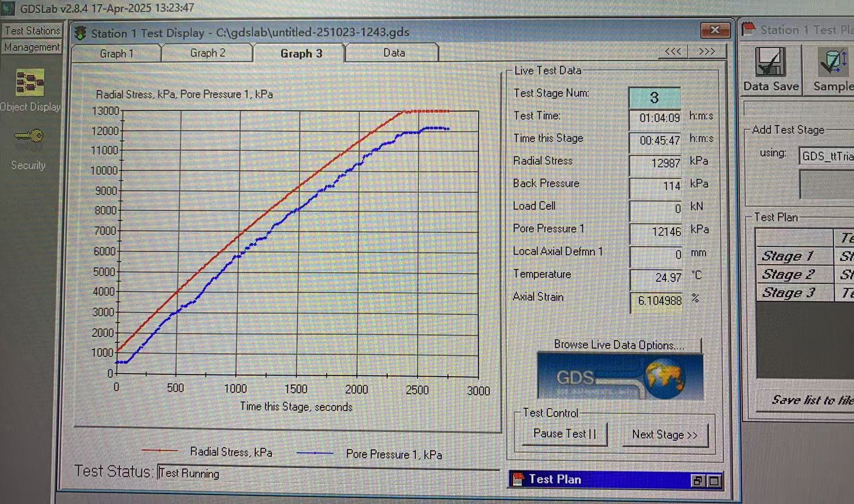854x504 pixels.
Task: Open Browse Live Data Options
Action: pos(619,345)
